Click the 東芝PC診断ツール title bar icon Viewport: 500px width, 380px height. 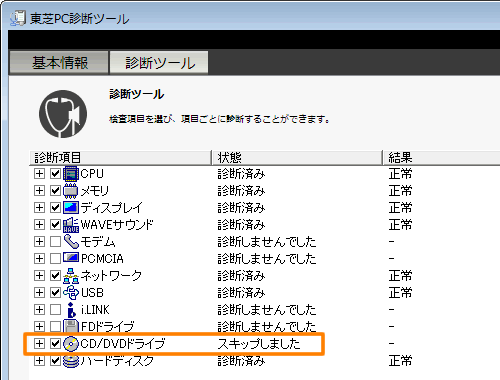pos(18,18)
